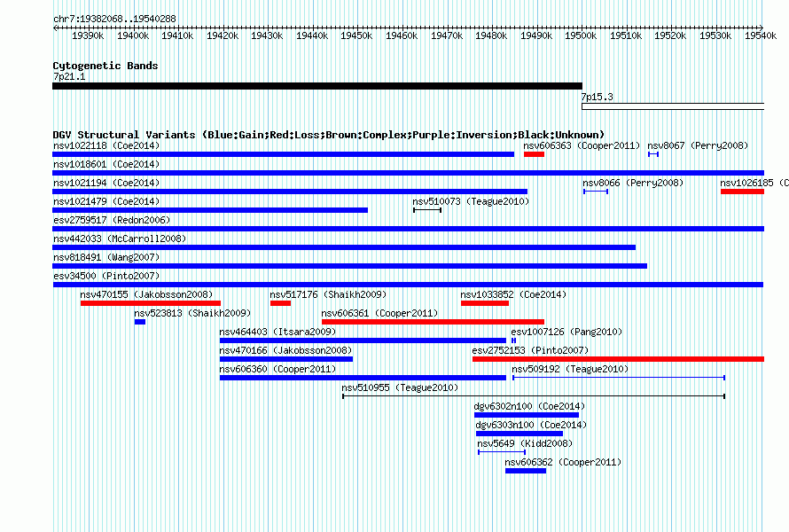
Task: Select the red bar under esv2752153
Action: click(619, 359)
